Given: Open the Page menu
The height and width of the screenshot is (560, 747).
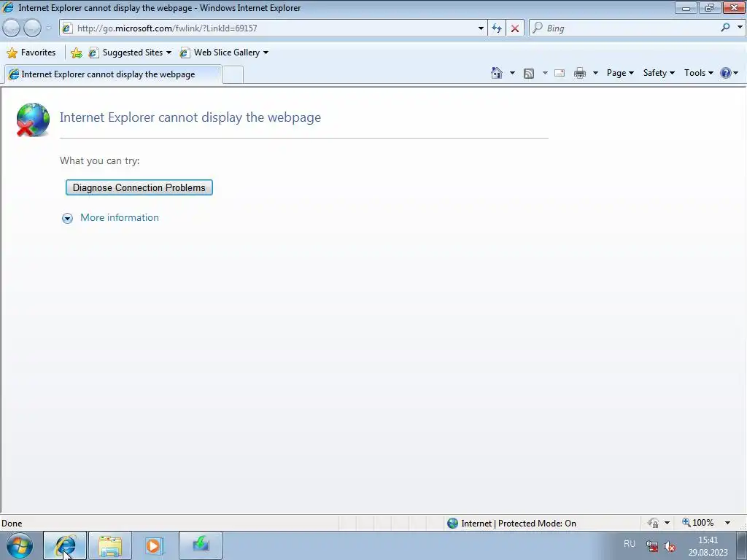Looking at the screenshot, I should 620,73.
